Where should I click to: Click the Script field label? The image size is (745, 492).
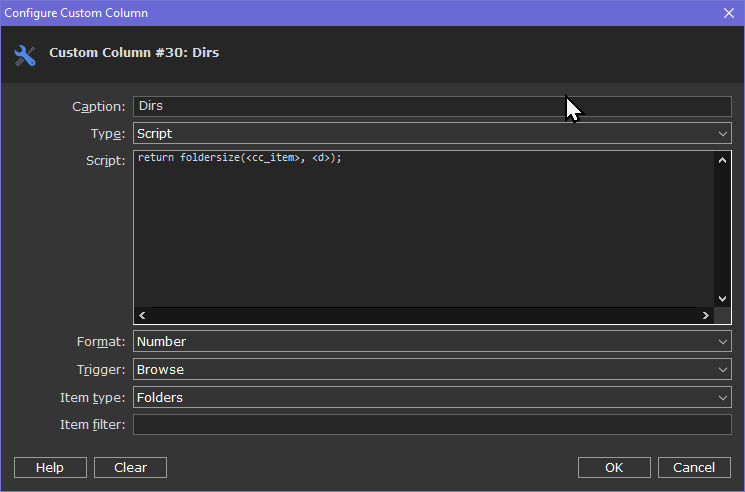click(x=106, y=161)
